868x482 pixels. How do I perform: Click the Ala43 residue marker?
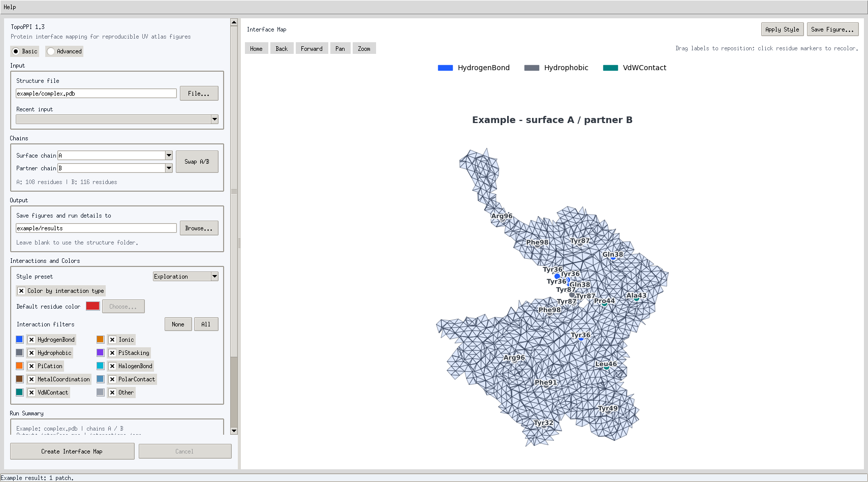point(636,299)
